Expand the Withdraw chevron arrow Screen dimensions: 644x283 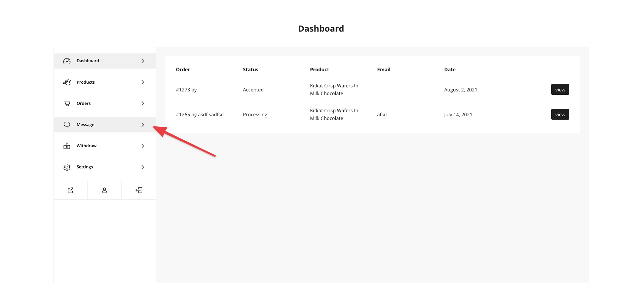143,146
